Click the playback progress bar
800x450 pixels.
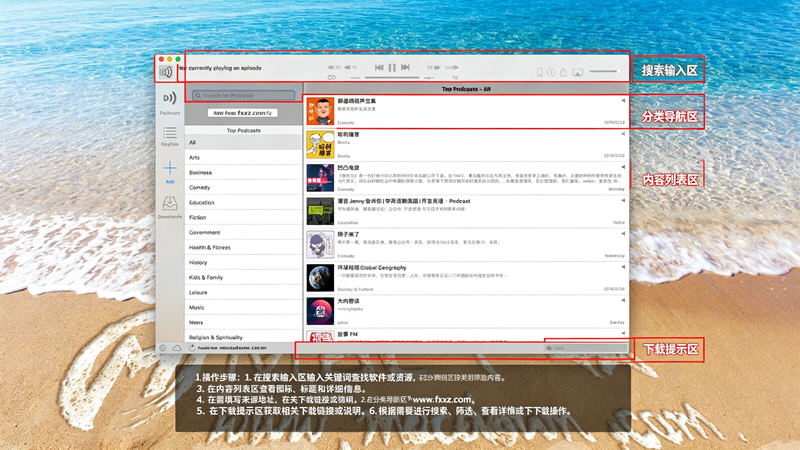point(392,78)
